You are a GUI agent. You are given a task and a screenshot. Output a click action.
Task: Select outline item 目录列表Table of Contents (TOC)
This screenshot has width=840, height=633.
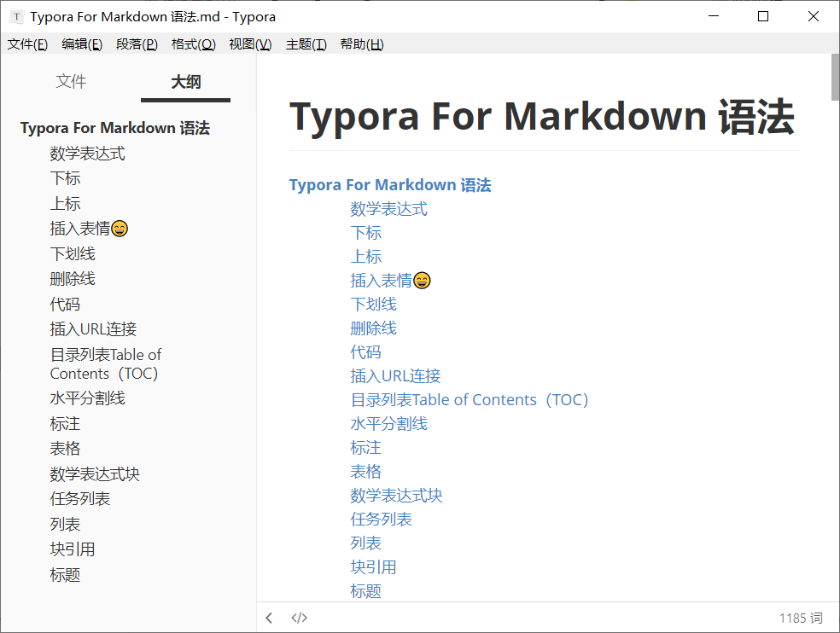pos(106,364)
